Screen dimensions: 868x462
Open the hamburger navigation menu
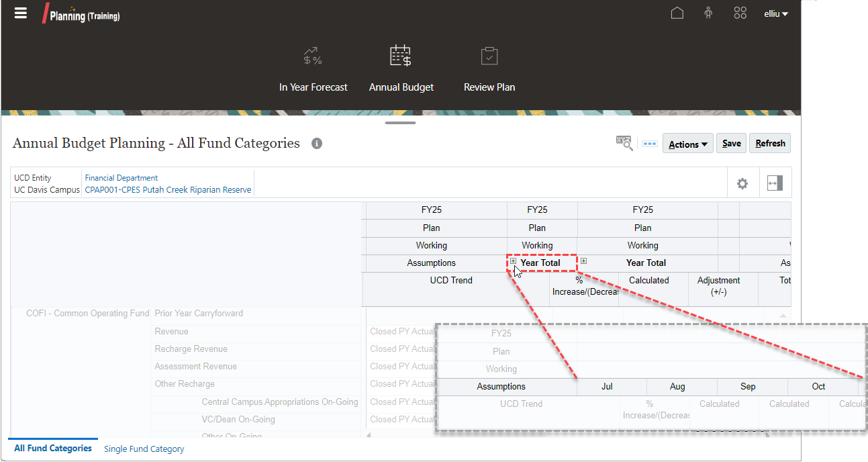(20, 13)
